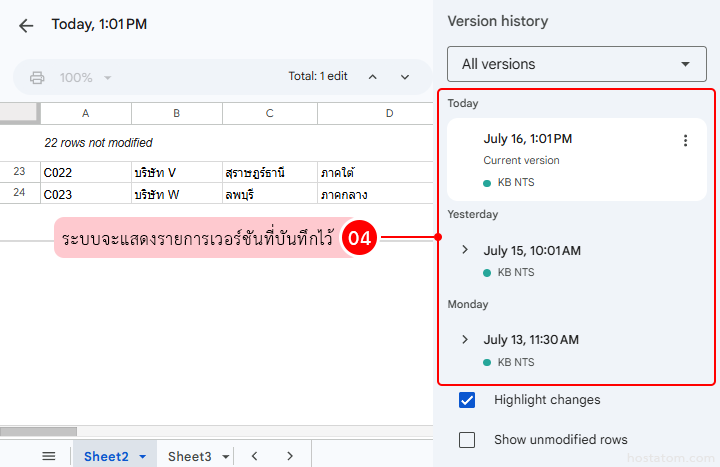Click KB NTS under July 13 version
The width and height of the screenshot is (720, 467).
(x=516, y=362)
